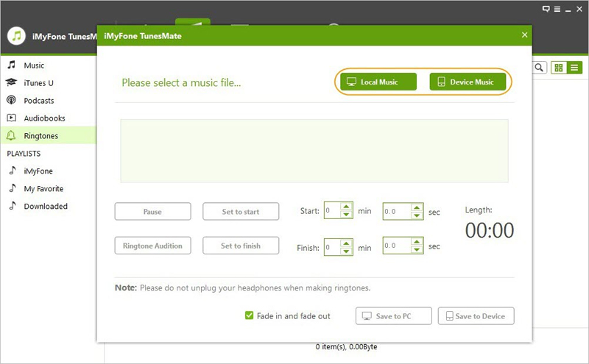Image resolution: width=589 pixels, height=364 pixels.
Task: Focus the Finish minutes input field
Action: tap(333, 247)
